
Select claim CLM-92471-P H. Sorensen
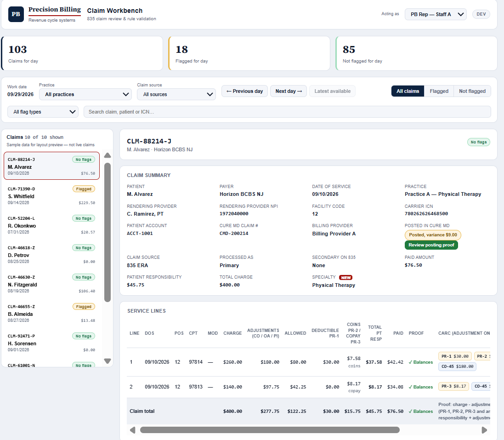51,343
